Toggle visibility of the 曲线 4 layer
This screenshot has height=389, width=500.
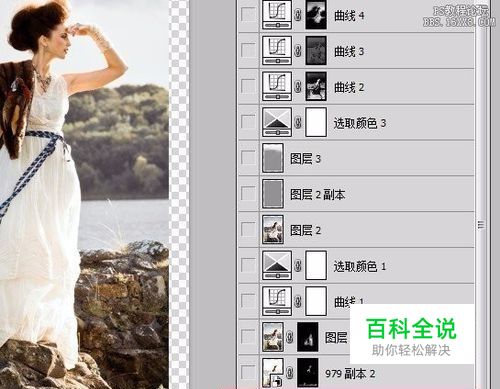(248, 15)
